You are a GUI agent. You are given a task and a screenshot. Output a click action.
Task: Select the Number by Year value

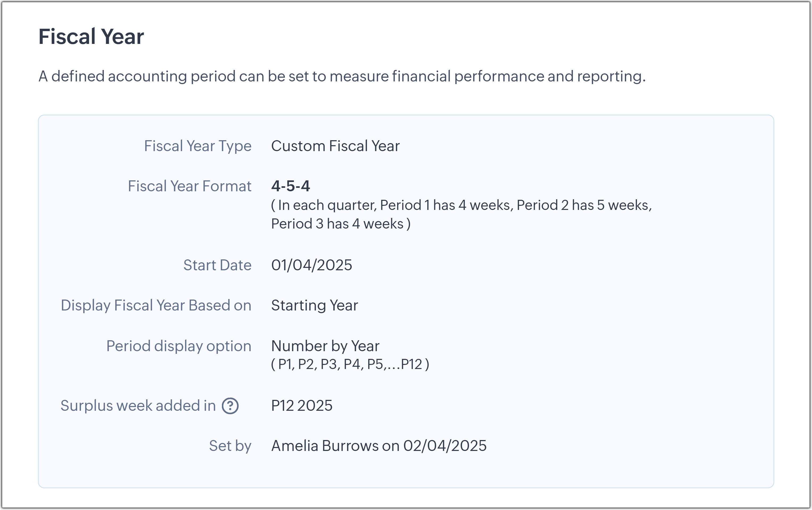[325, 346]
